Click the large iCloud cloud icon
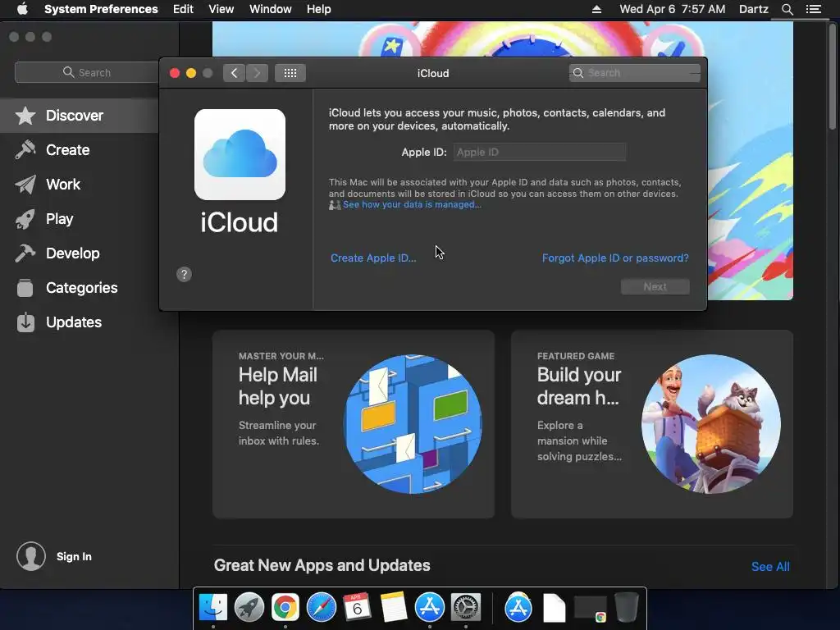 (240, 154)
